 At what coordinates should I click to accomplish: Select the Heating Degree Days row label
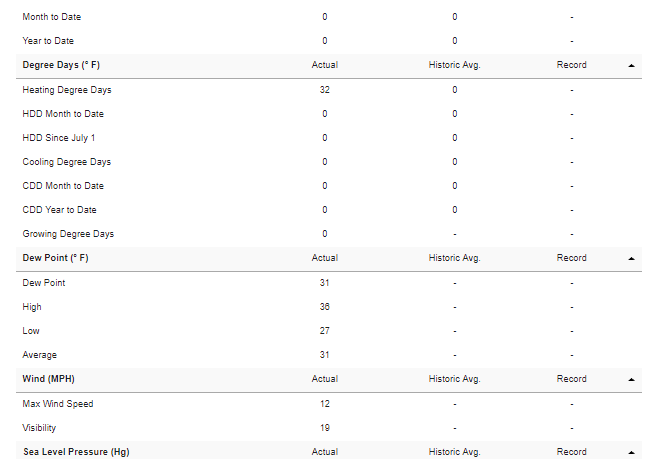coord(67,90)
